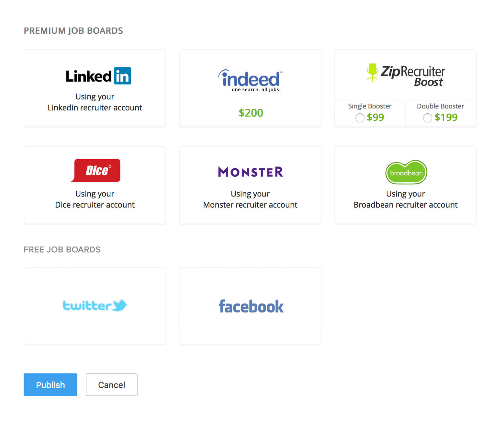The image size is (504, 421).
Task: Click the Single Booster label
Action: tap(370, 106)
